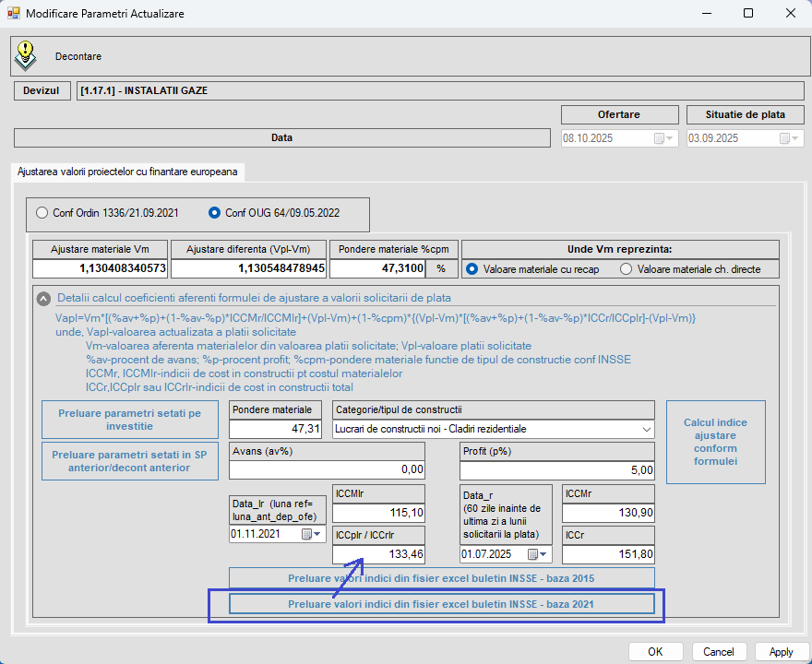Collapse the Detalii calcul coeficienti section
This screenshot has height=664, width=812.
pos(43,299)
